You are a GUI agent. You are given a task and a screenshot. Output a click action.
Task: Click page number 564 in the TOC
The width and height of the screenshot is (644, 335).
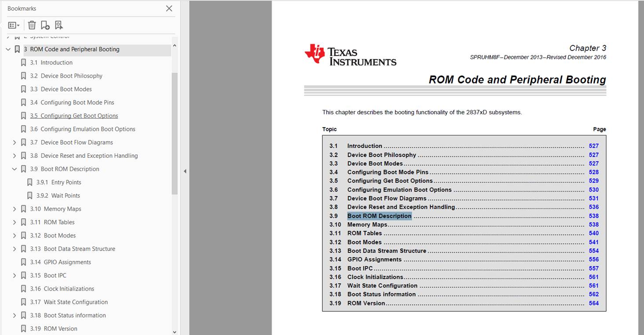(x=593, y=303)
